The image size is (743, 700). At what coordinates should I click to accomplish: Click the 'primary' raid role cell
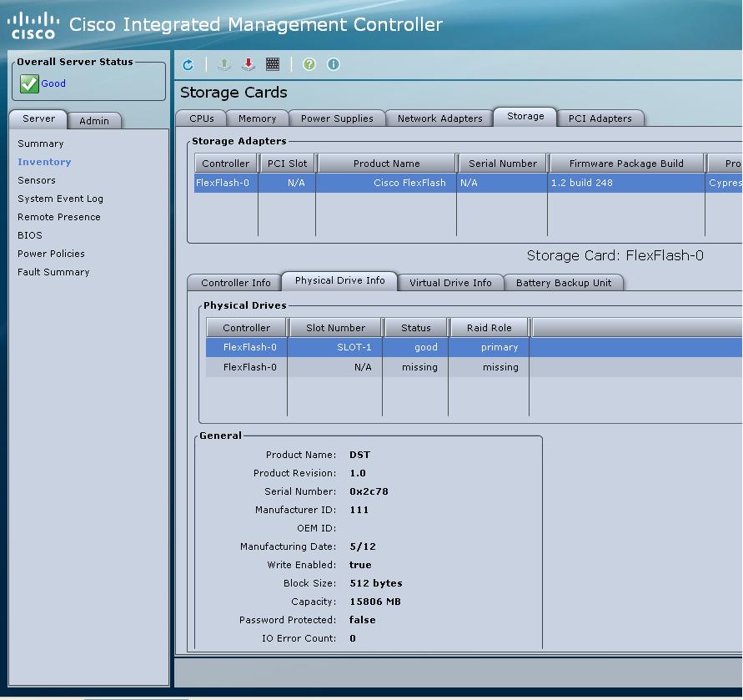[x=489, y=348]
